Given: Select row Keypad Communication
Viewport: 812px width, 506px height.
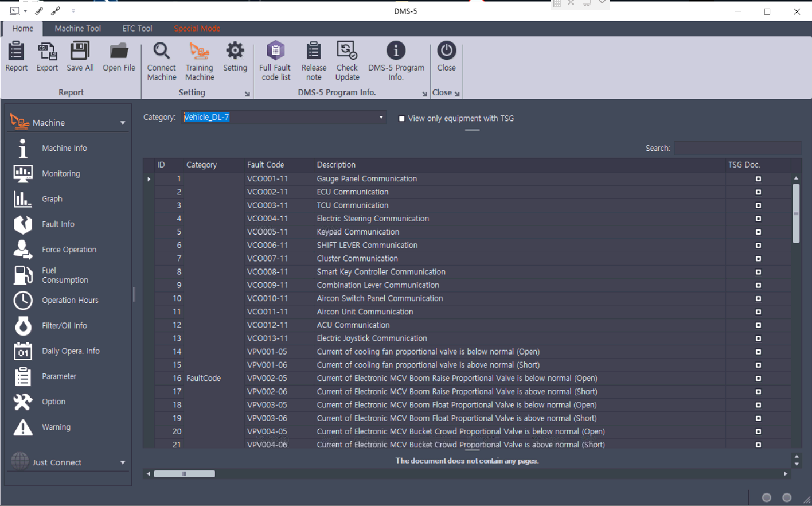Looking at the screenshot, I should [x=473, y=232].
